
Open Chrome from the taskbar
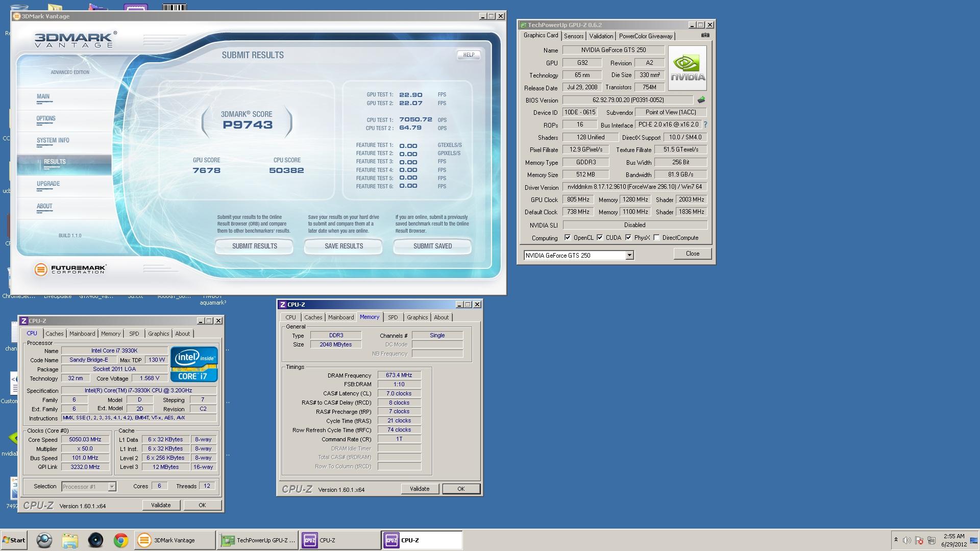121,540
